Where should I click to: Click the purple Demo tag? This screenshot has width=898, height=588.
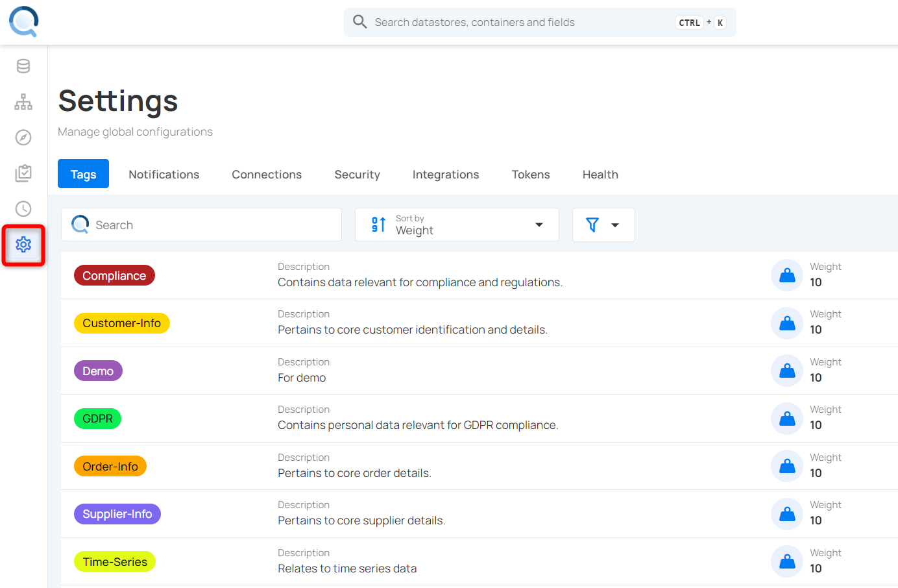[x=98, y=371]
